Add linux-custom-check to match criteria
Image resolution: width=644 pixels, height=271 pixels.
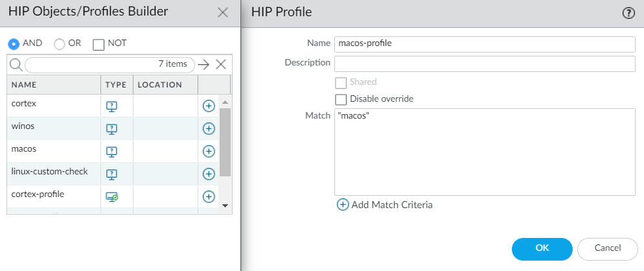pos(209,174)
